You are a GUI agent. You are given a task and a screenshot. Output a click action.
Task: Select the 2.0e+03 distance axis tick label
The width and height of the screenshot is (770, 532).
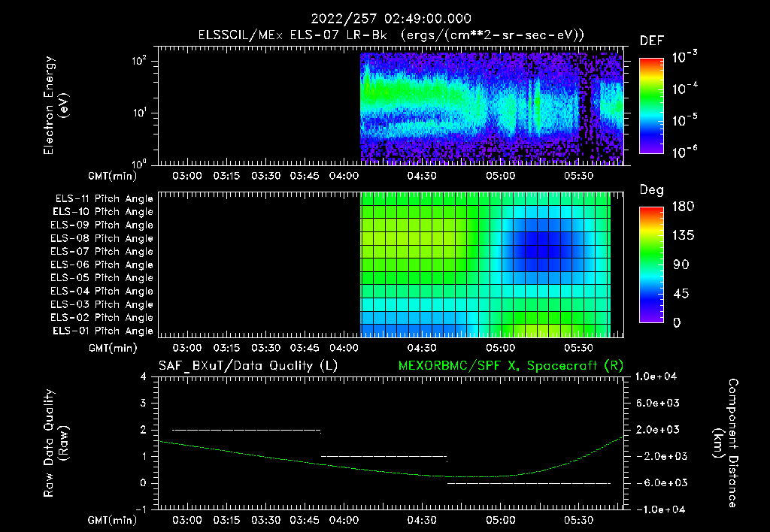[657, 430]
